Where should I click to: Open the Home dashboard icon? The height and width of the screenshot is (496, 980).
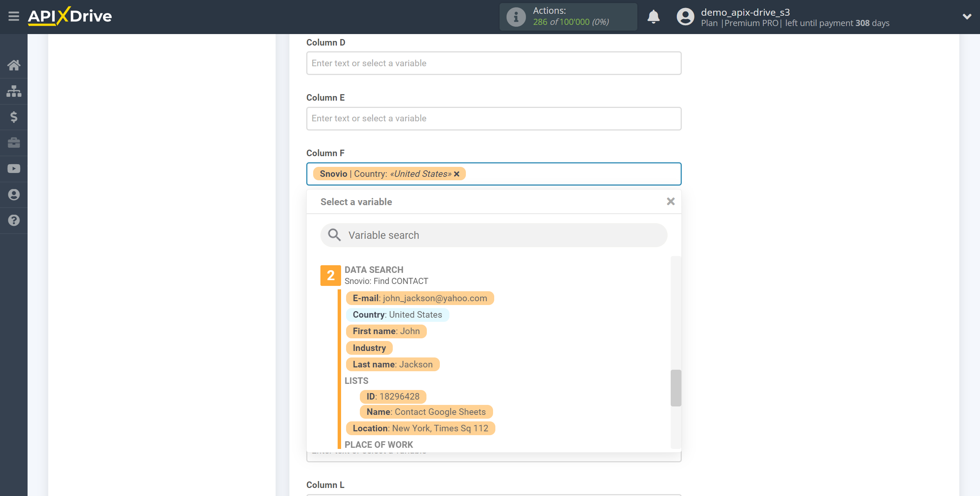pos(14,65)
